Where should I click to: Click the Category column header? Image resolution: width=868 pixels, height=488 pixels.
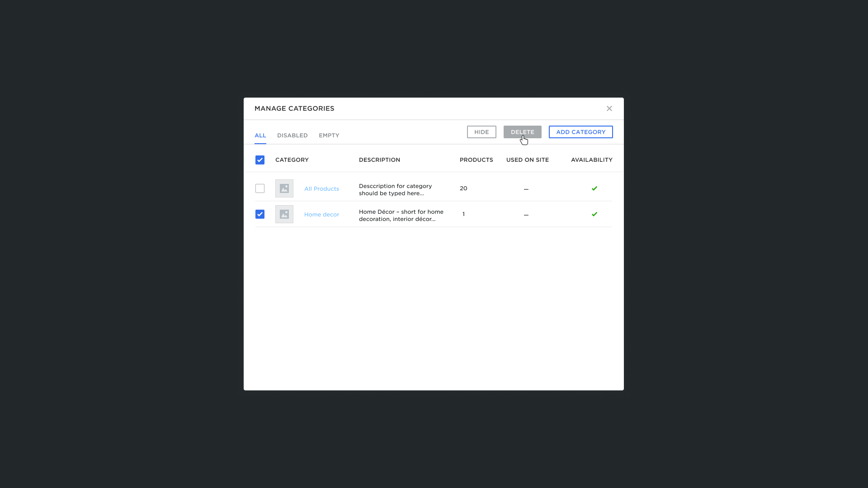pyautogui.click(x=292, y=160)
